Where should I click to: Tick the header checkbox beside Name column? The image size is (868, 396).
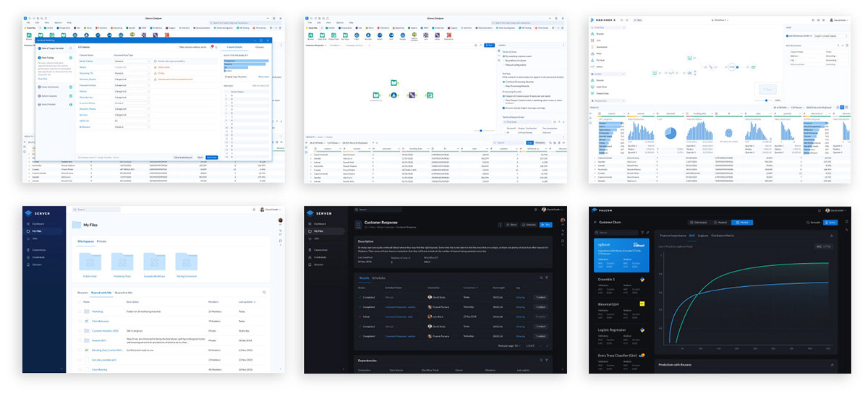80,302
